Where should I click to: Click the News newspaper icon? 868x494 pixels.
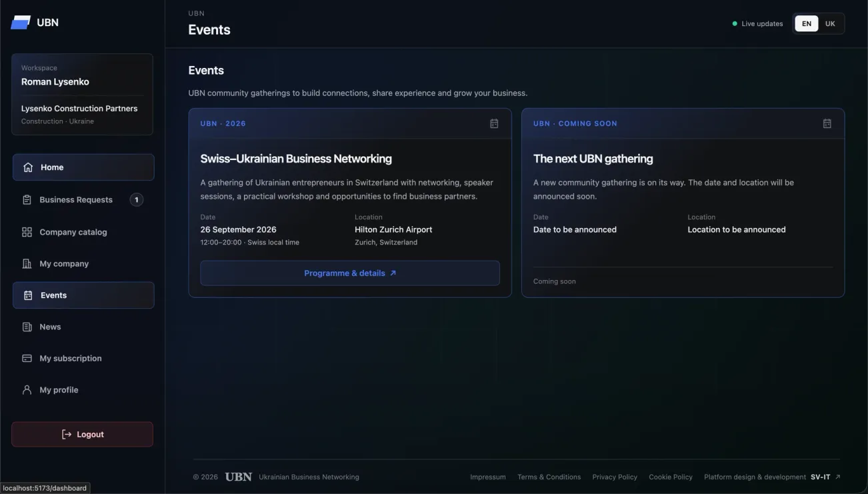click(x=27, y=327)
